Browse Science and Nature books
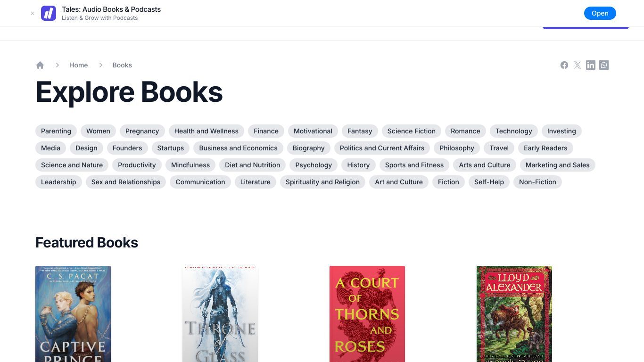Viewport: 644px width, 362px height. coord(72,165)
